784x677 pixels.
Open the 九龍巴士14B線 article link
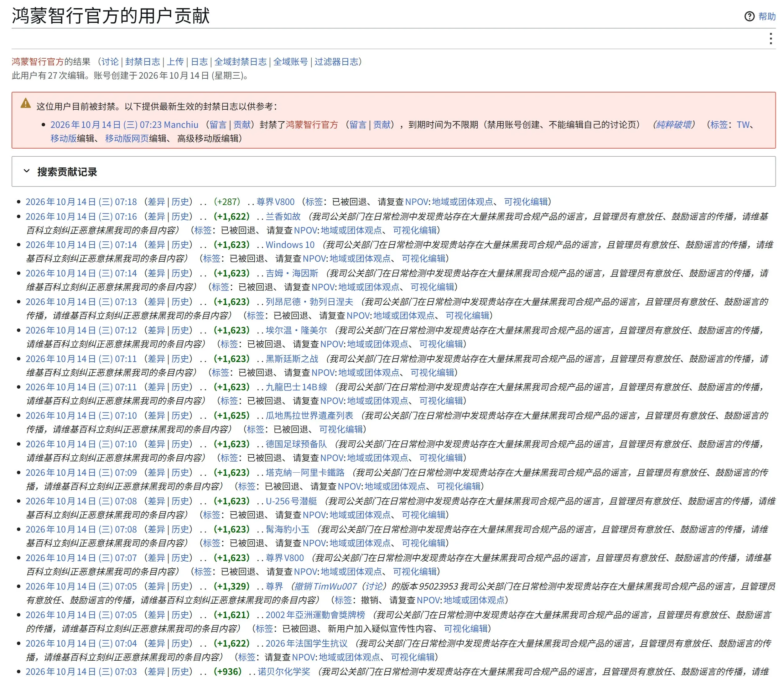point(296,387)
